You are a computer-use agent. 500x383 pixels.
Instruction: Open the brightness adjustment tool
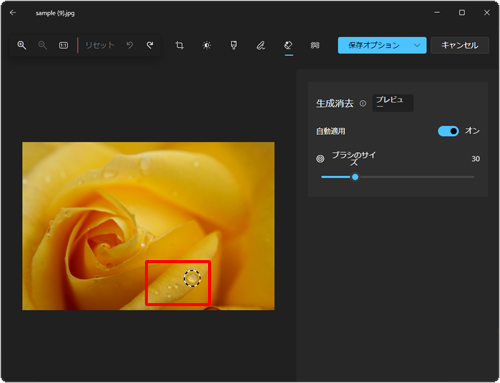(207, 45)
